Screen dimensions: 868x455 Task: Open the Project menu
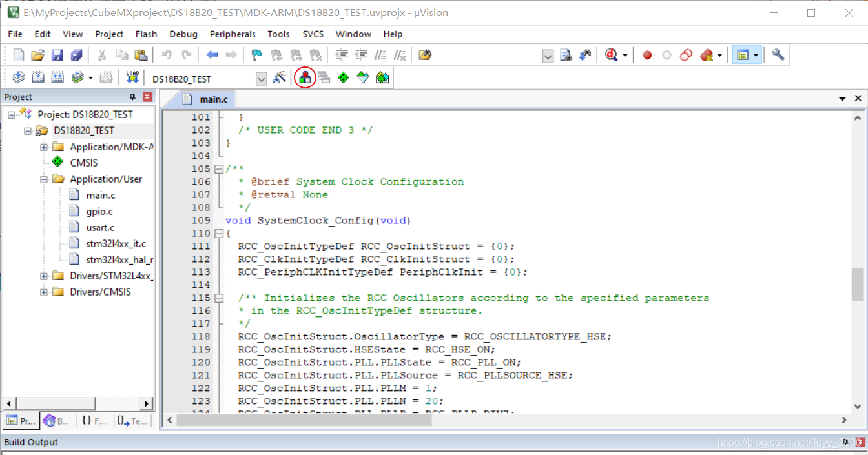(109, 34)
